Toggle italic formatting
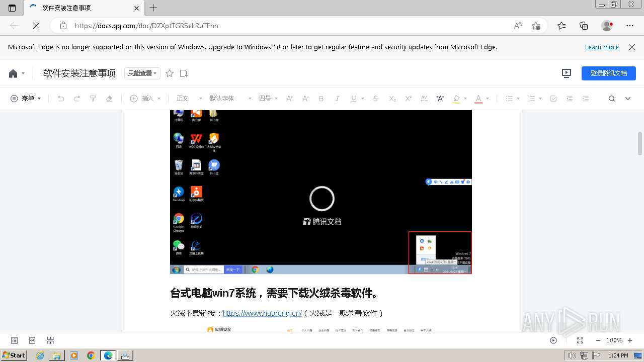Screen dimensions: 644x362 338,99
